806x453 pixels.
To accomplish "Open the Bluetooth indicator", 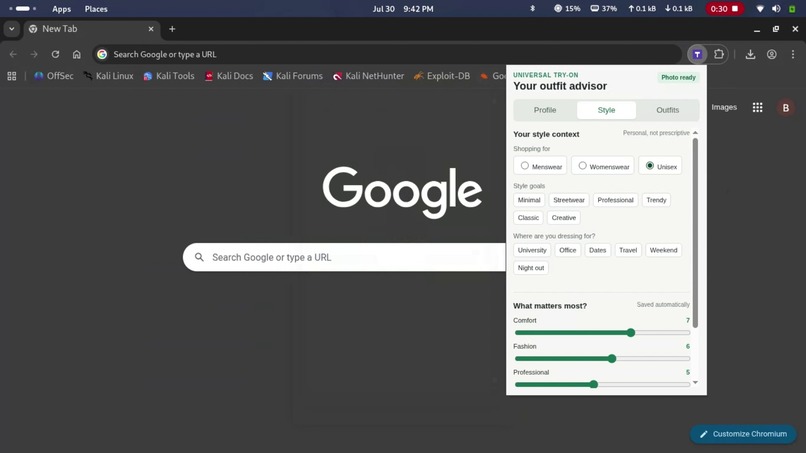I will (533, 9).
